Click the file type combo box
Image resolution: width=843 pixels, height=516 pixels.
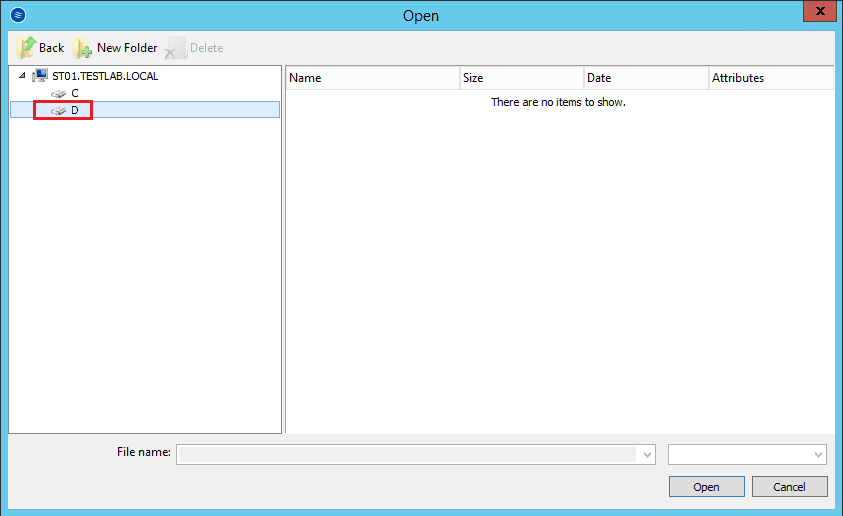coord(747,455)
